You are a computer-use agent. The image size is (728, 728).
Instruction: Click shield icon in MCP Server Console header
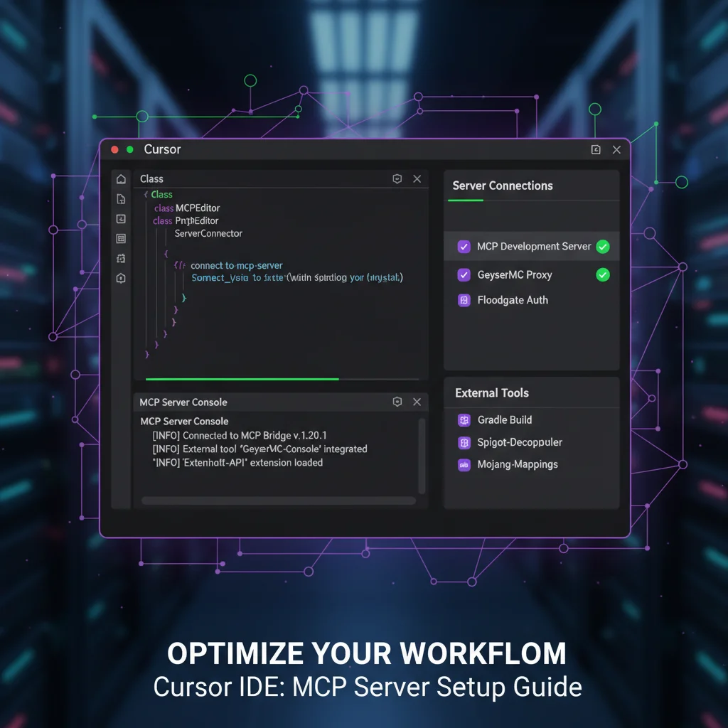click(397, 402)
